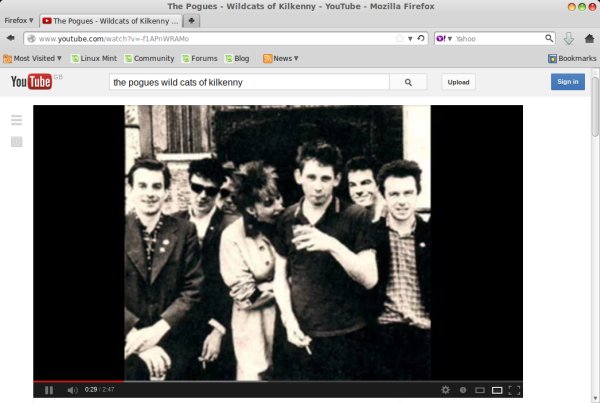600x403 pixels.
Task: Click the grey square icon under guide
Action: point(16,142)
